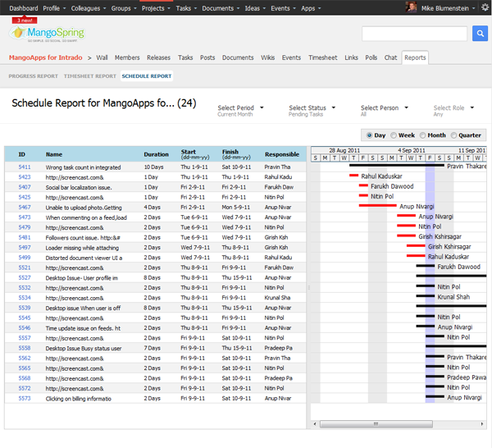This screenshot has width=492, height=448.
Task: Open task ID 5423 link
Action: [25, 177]
